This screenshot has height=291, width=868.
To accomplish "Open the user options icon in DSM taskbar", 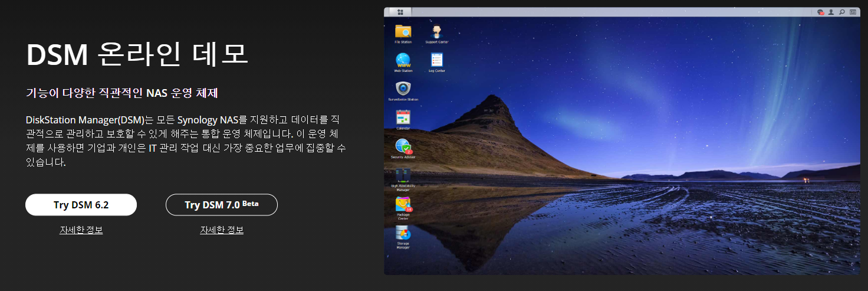I will point(831,12).
